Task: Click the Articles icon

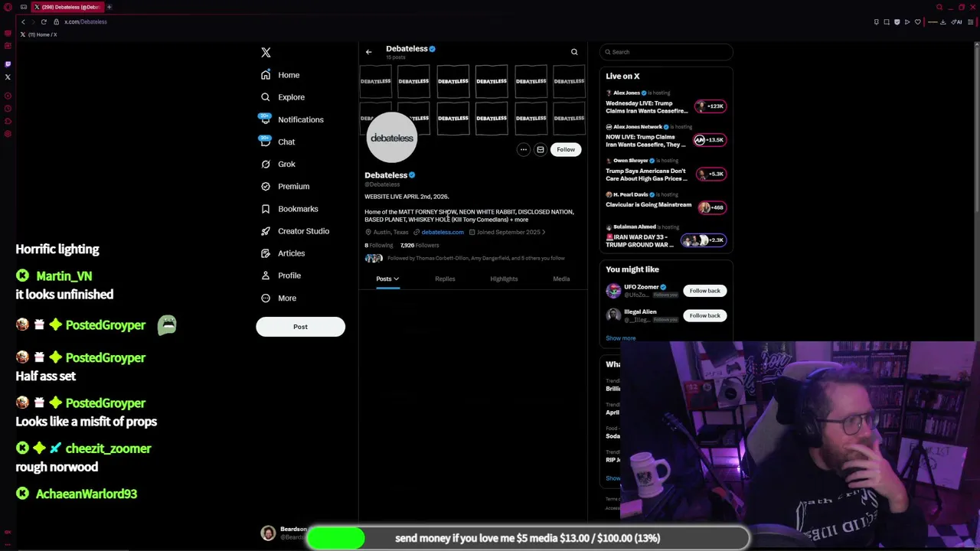Action: pyautogui.click(x=266, y=253)
